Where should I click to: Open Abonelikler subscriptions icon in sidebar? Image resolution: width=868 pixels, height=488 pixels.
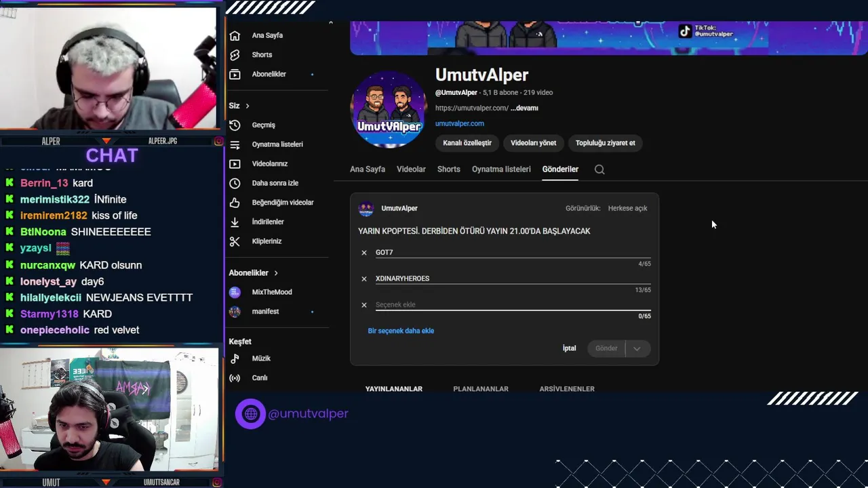(235, 74)
